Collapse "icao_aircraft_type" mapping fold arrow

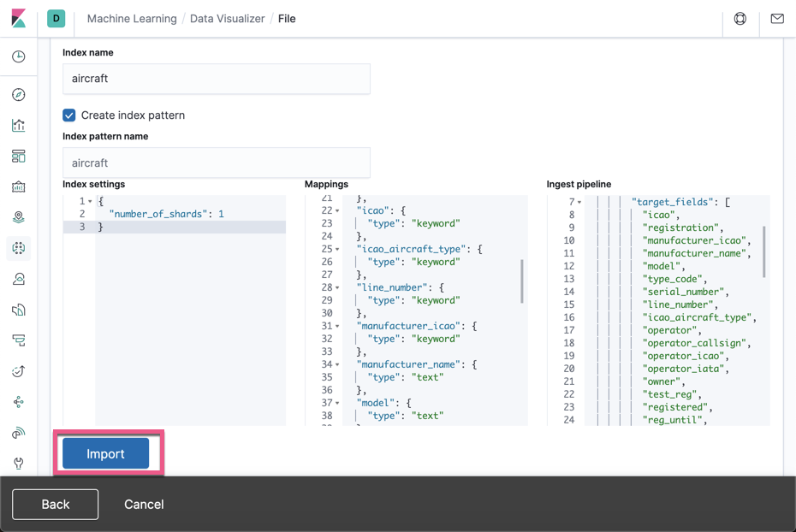pyautogui.click(x=337, y=249)
